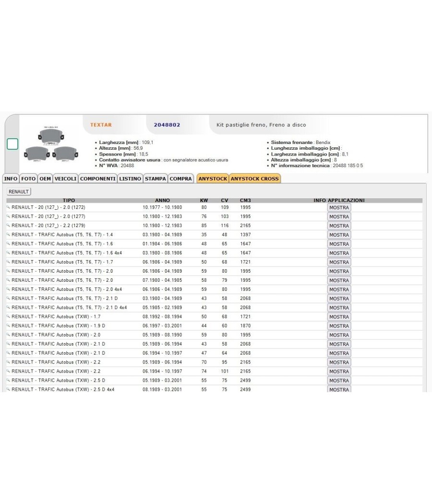
Task: Click the KW column header
Action: tap(204, 200)
